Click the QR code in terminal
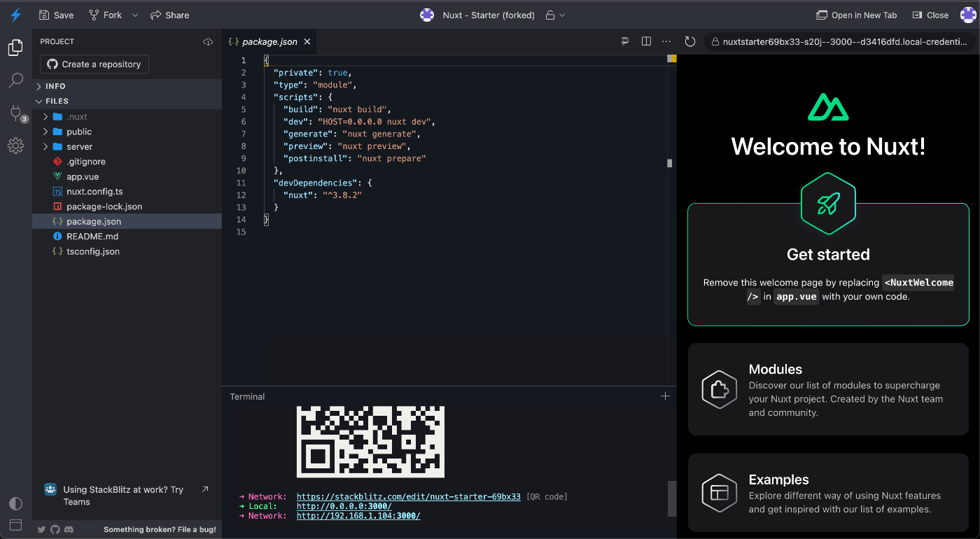Viewport: 980px width, 539px height. point(370,442)
